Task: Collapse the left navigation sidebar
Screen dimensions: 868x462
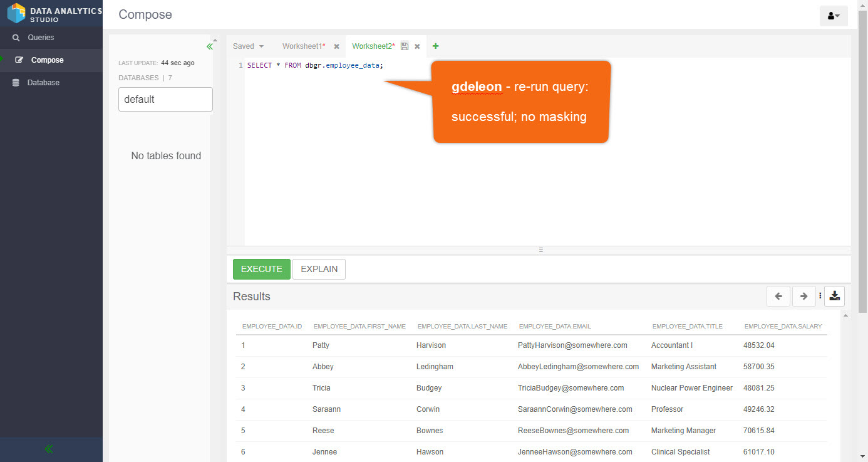Action: tap(49, 449)
